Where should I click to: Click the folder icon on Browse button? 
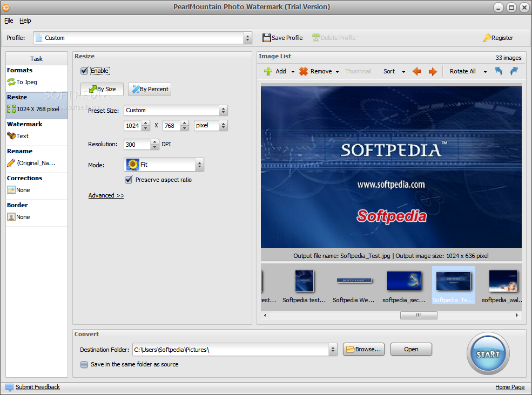[350, 349]
